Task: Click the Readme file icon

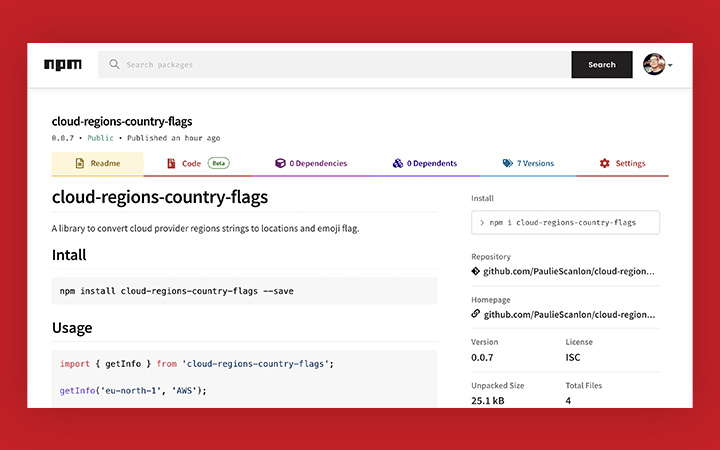Action: 79,163
